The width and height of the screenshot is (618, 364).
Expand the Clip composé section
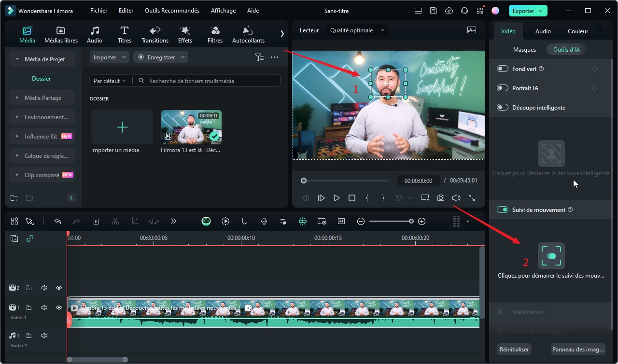pos(42,175)
